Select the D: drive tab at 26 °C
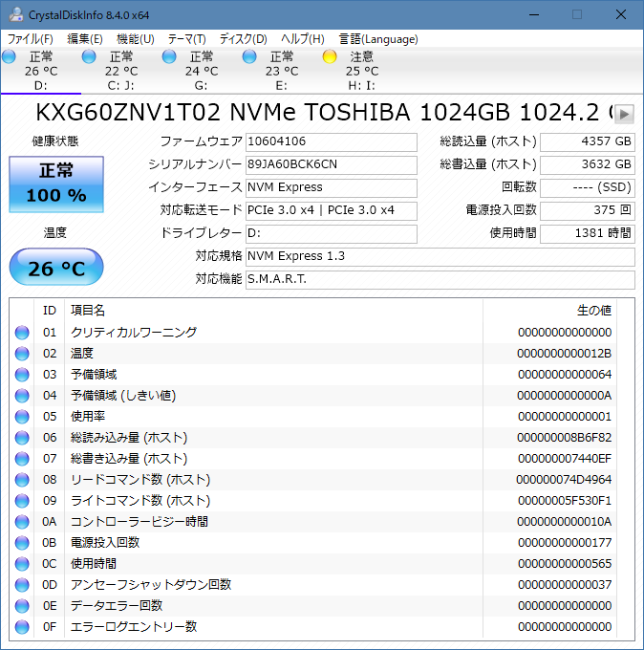This screenshot has height=650, width=644. click(41, 71)
